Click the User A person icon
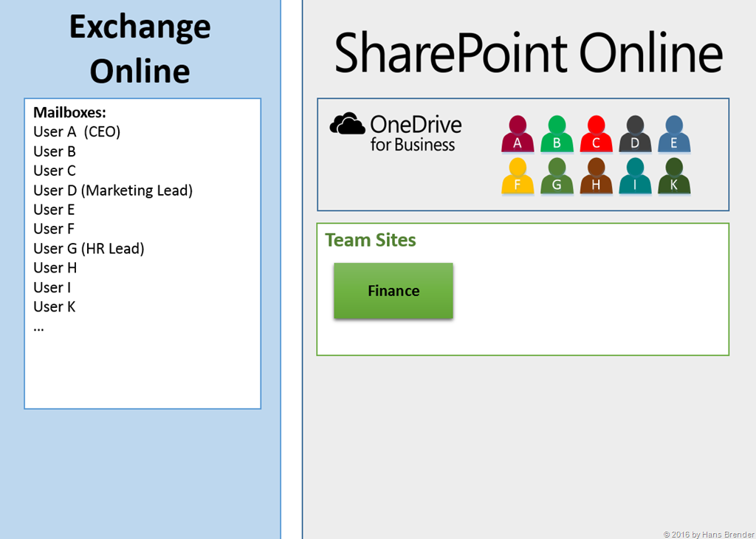Screen dimensions: 756x539 518,135
